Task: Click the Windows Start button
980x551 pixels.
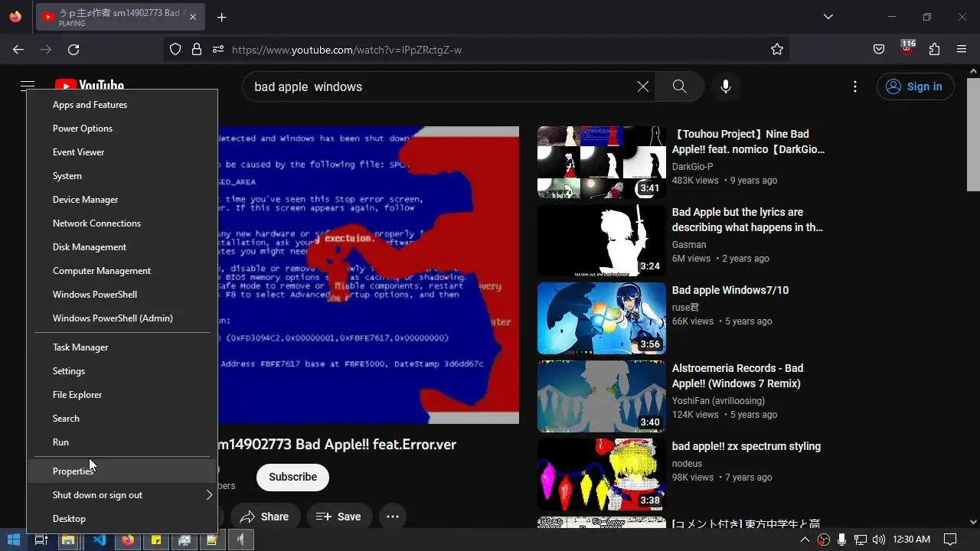Action: point(13,540)
